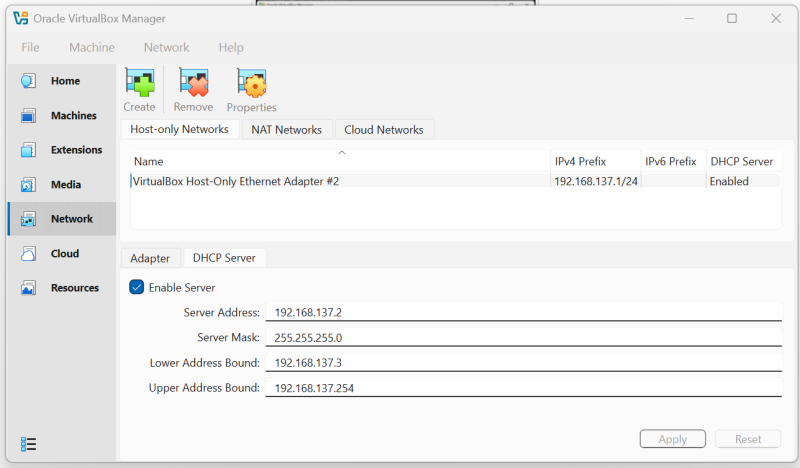Screen dimensions: 800x468
Task: Switch to NAT Networks tab
Action: [287, 130]
